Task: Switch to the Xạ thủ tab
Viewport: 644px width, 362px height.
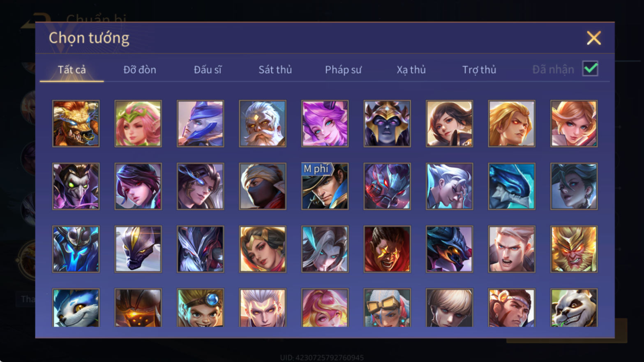Action: 411,70
